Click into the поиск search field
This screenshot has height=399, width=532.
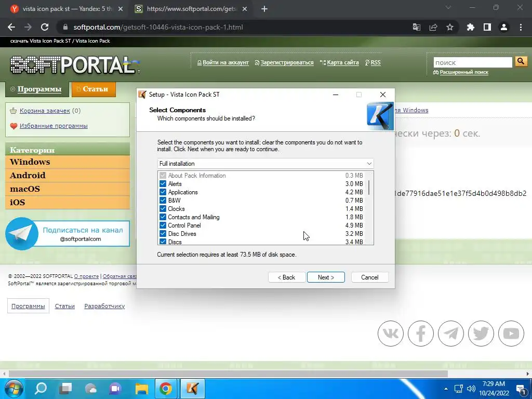point(473,62)
